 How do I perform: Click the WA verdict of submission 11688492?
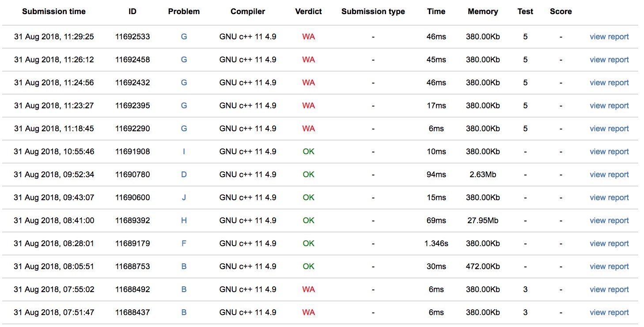point(308,289)
